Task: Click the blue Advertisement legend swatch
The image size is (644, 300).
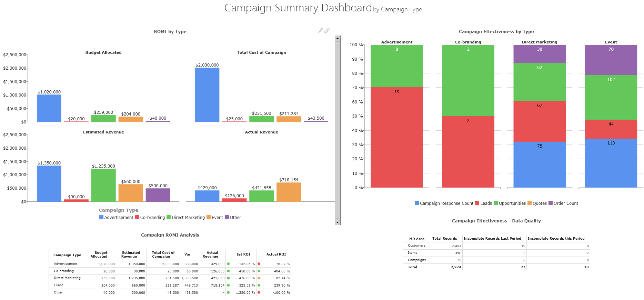Action: pyautogui.click(x=101, y=217)
